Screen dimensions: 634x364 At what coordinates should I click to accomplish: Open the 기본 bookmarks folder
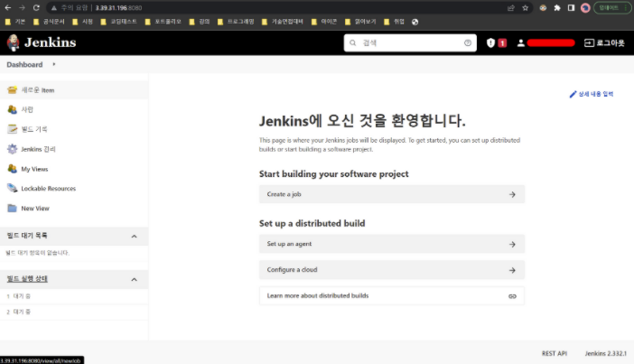tap(15, 22)
